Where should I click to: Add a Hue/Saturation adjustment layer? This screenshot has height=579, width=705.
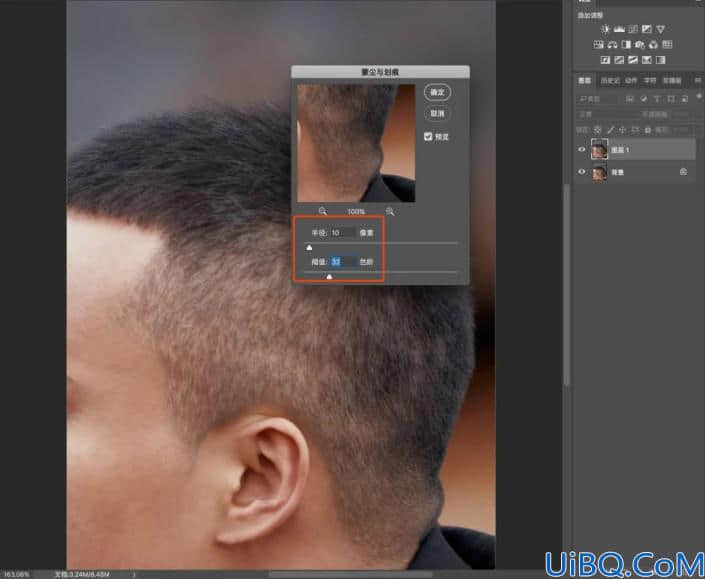pyautogui.click(x=598, y=45)
